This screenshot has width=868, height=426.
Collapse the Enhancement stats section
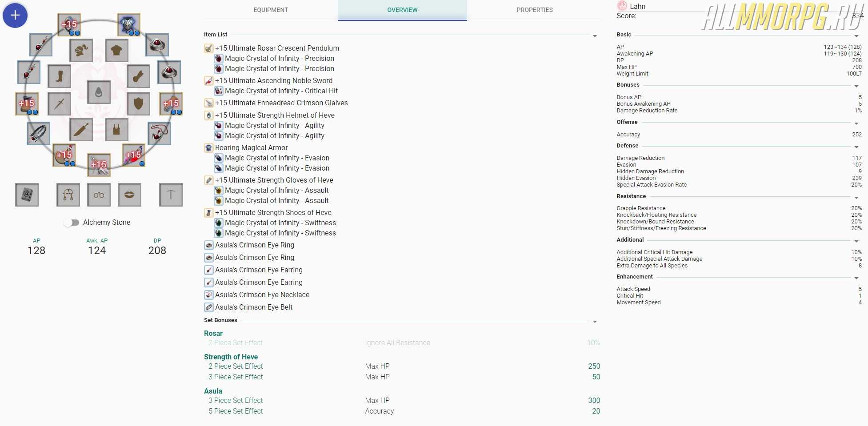[856, 278]
